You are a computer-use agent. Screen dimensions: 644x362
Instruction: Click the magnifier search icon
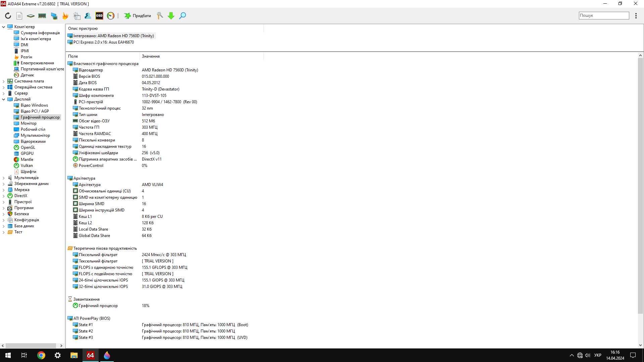pyautogui.click(x=182, y=16)
